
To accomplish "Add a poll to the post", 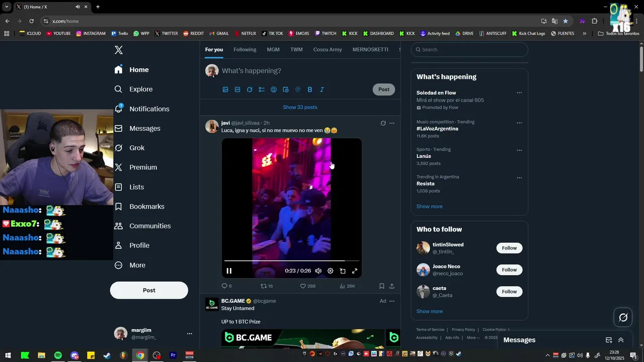I will (x=262, y=89).
